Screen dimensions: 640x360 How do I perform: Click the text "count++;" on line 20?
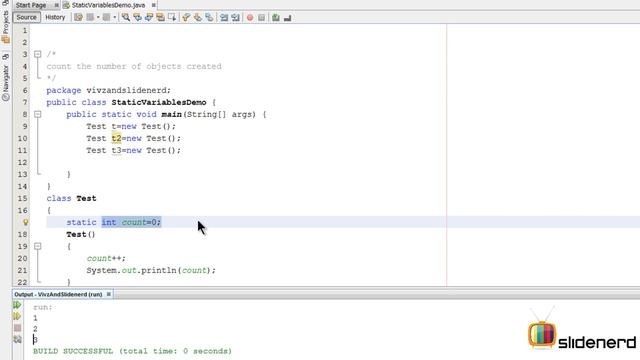point(106,258)
